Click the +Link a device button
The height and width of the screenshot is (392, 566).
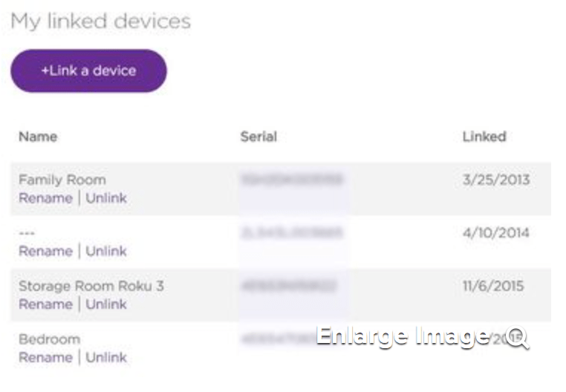pos(88,71)
